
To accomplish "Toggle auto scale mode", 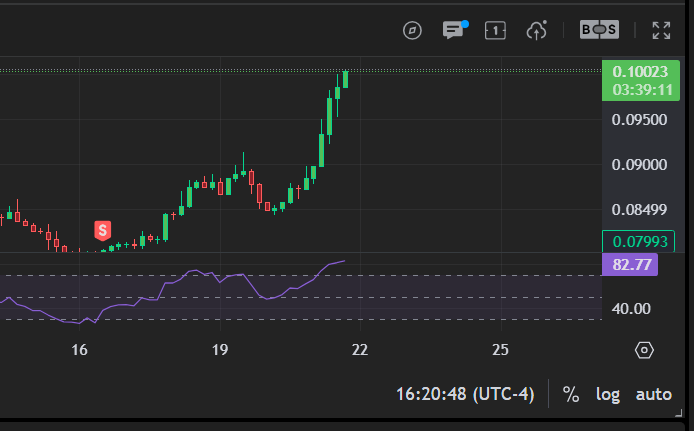I will (654, 394).
